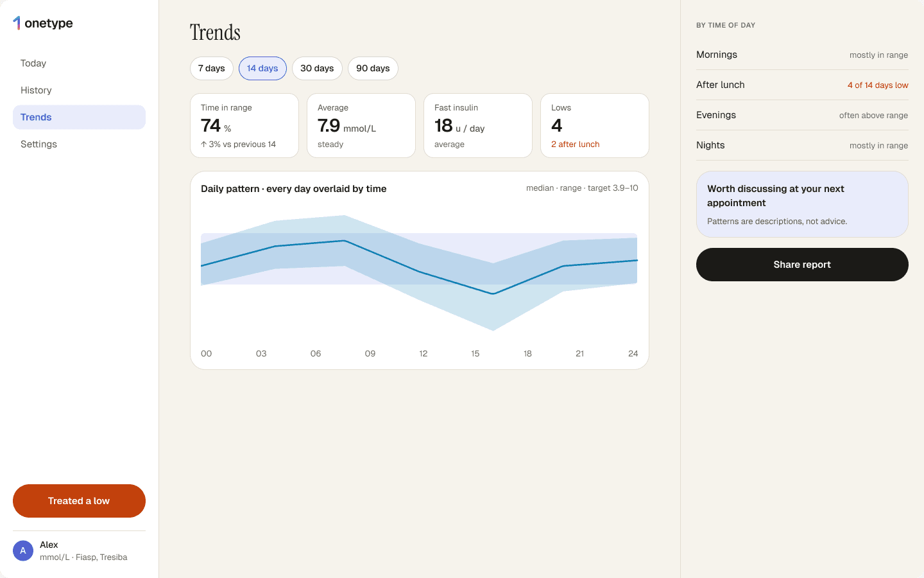Select the Fast insulin card

(x=478, y=126)
